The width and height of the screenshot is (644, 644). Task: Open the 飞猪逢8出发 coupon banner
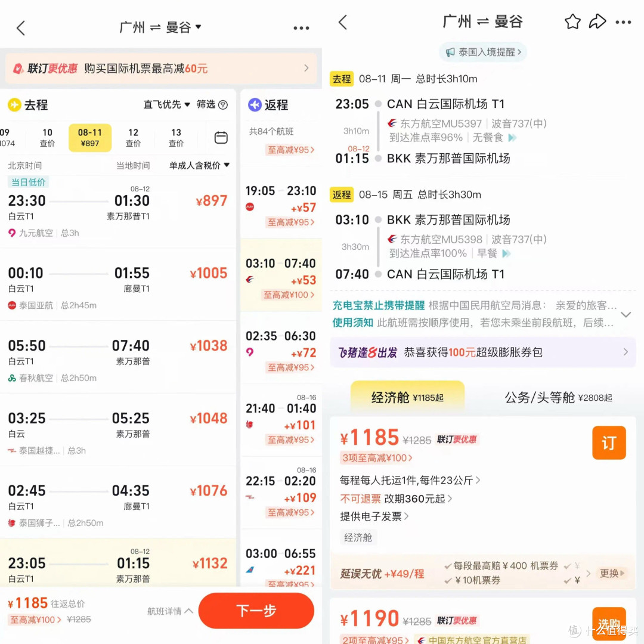click(x=483, y=352)
